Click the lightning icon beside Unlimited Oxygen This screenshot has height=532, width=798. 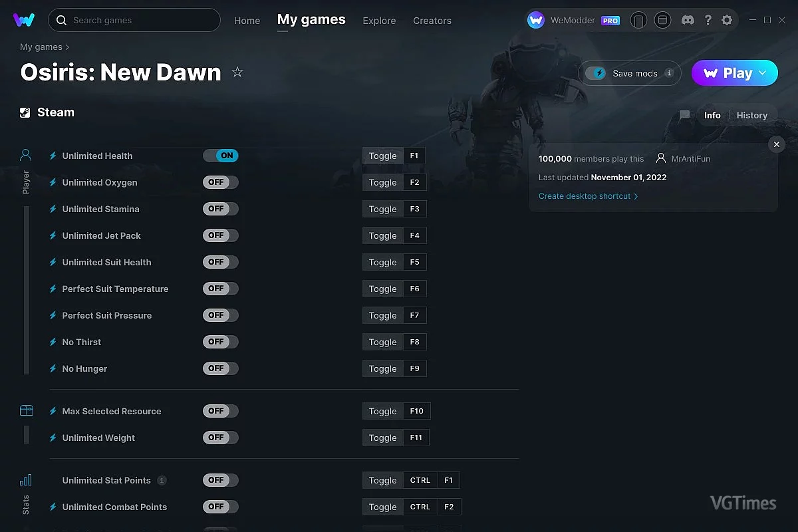click(x=53, y=182)
